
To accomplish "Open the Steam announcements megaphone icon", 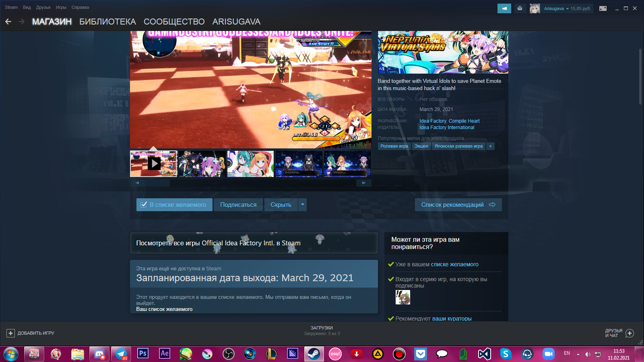I will 504,8.
